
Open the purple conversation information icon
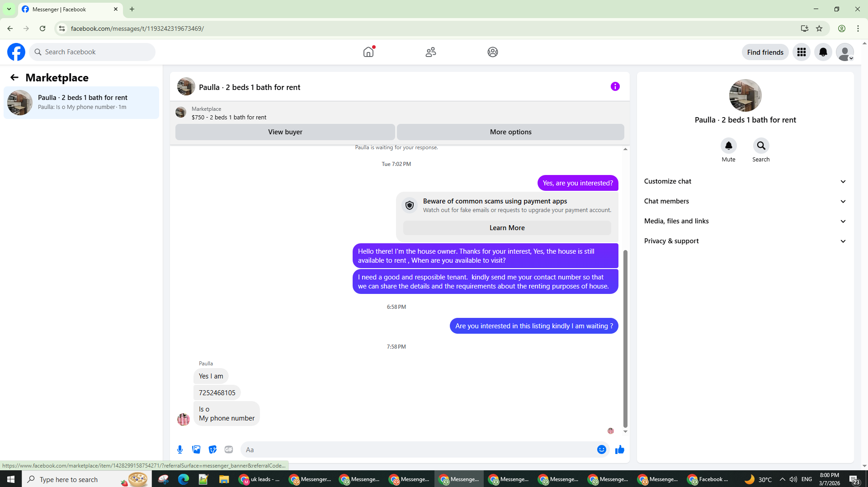pos(615,86)
